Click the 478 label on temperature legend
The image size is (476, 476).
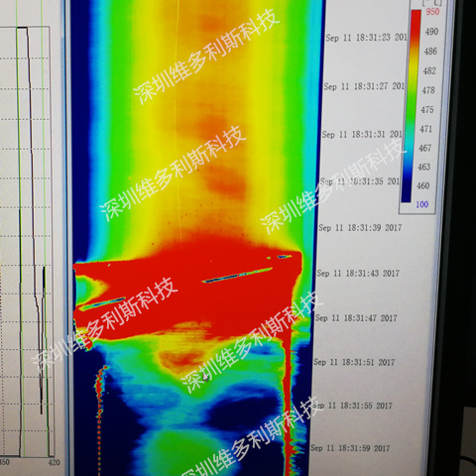tap(428, 90)
